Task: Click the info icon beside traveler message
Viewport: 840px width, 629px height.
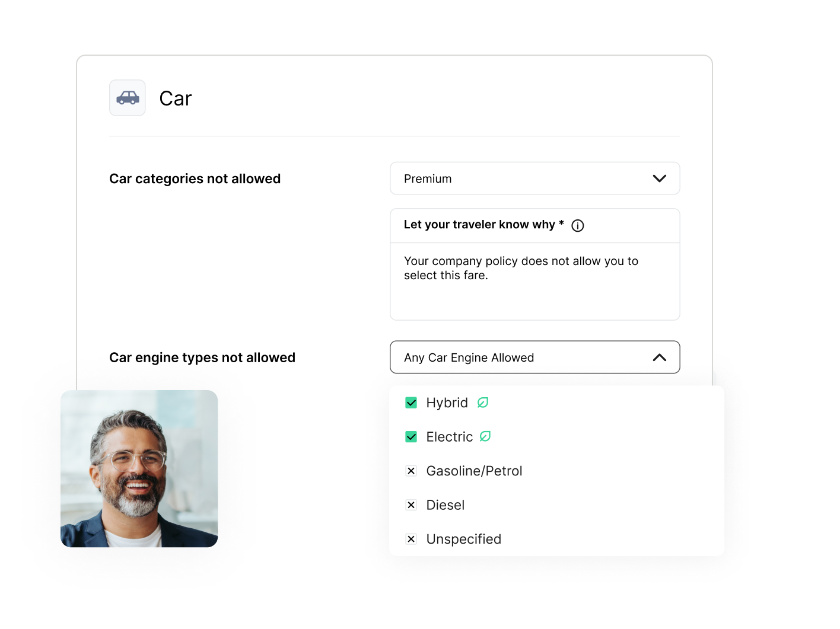Action: pyautogui.click(x=577, y=225)
